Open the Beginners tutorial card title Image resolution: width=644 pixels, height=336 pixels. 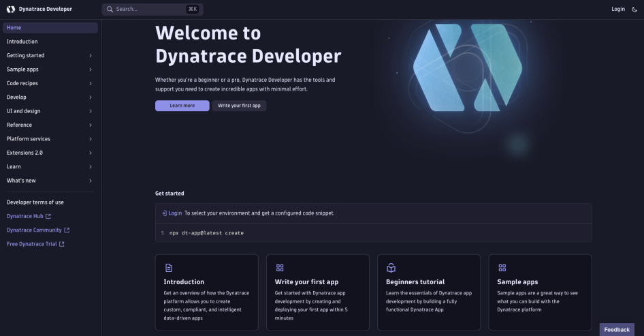pyautogui.click(x=415, y=282)
